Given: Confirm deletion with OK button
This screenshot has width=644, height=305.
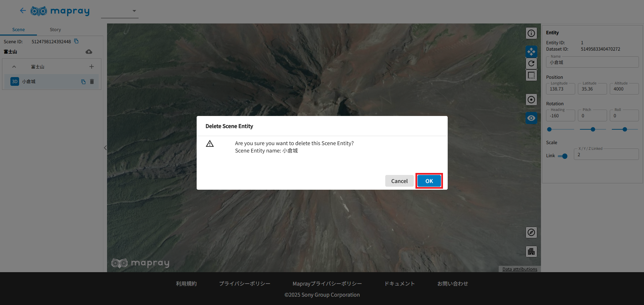Looking at the screenshot, I should coord(429,181).
